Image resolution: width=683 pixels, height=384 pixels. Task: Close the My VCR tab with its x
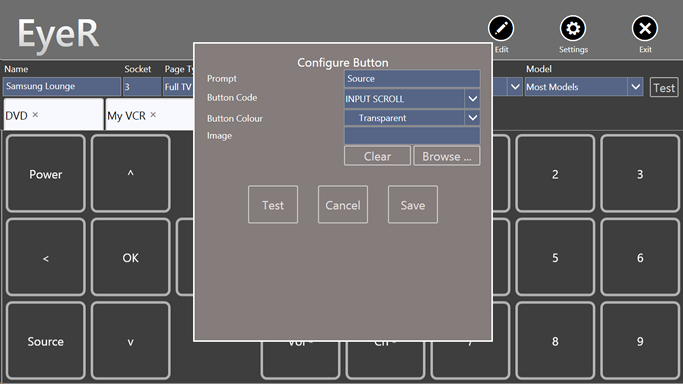[153, 115]
